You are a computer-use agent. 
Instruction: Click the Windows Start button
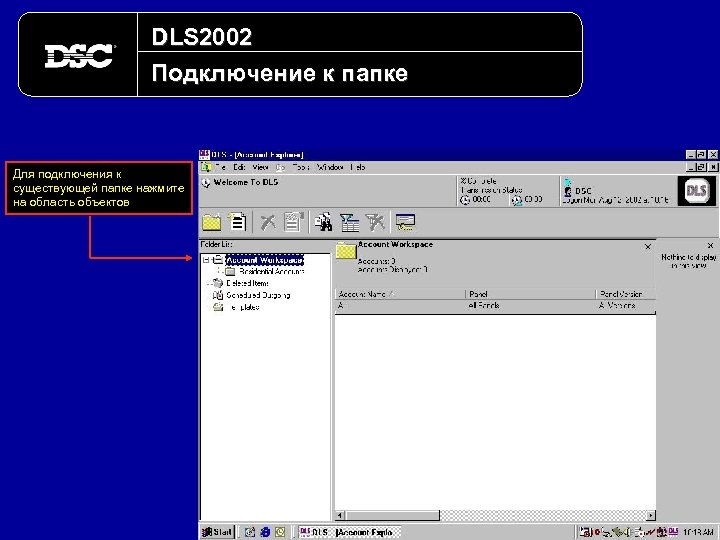click(217, 532)
